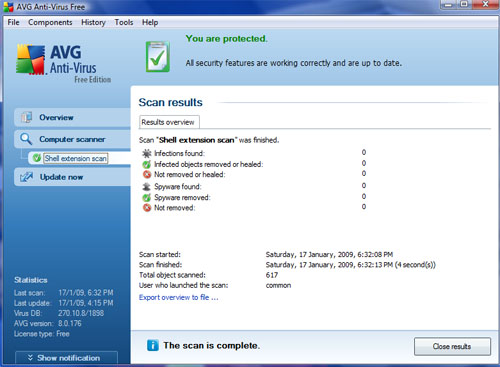Open the Components menu

point(50,22)
